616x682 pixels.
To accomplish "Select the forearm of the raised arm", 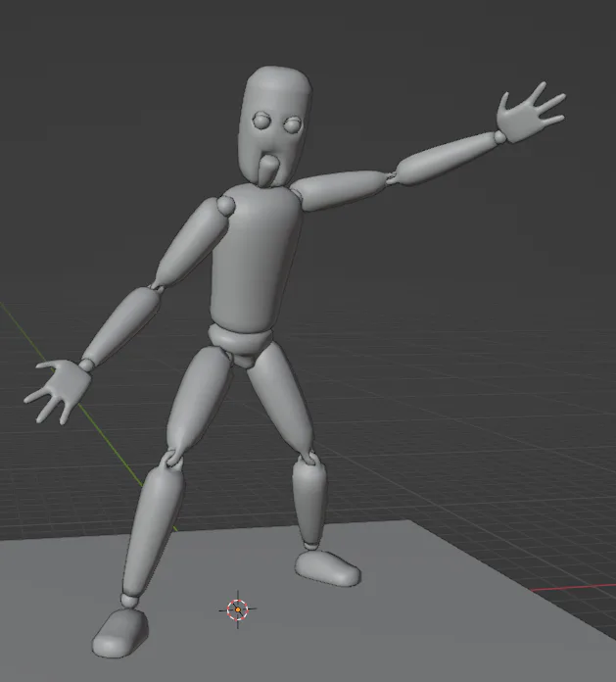I will [x=448, y=159].
